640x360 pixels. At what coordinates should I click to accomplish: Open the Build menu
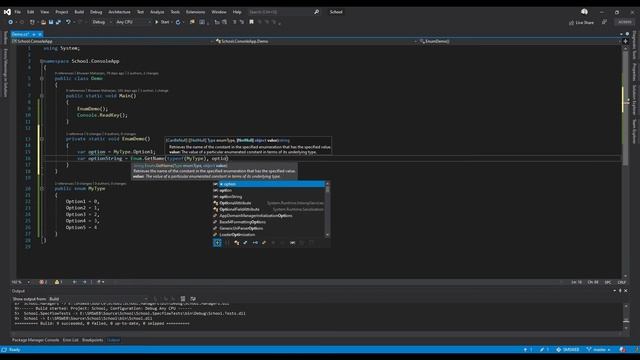[x=79, y=12]
